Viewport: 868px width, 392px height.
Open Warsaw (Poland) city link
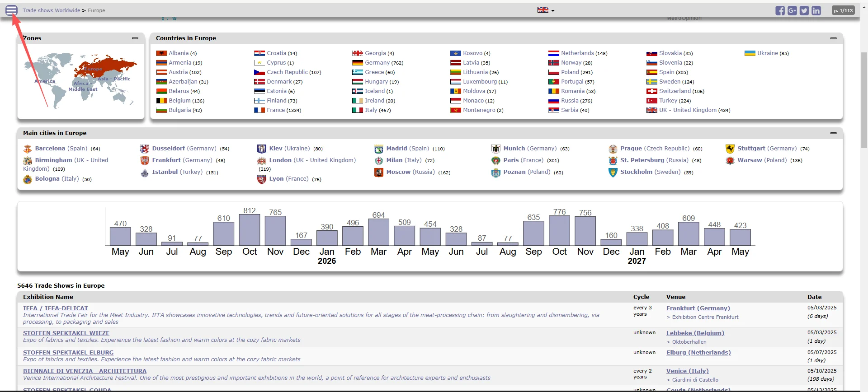[762, 160]
